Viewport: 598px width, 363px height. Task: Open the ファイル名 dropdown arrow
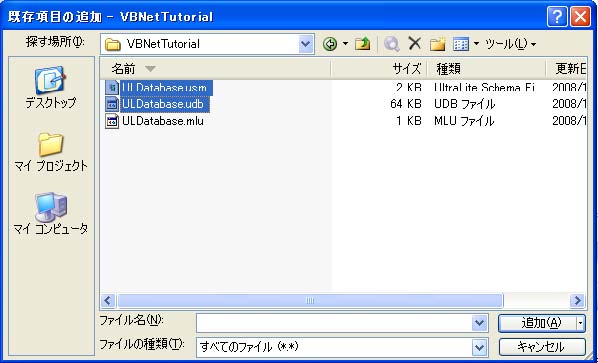[x=480, y=324]
